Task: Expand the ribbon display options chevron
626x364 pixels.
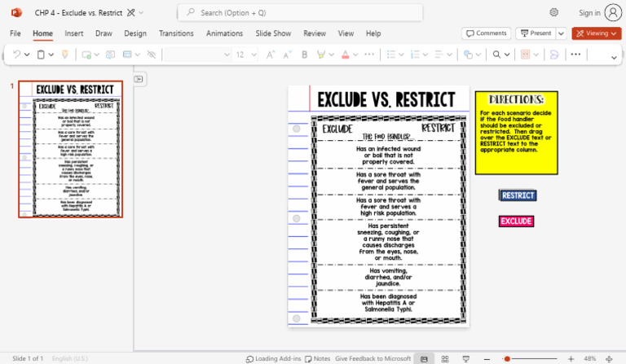Action: tap(614, 58)
